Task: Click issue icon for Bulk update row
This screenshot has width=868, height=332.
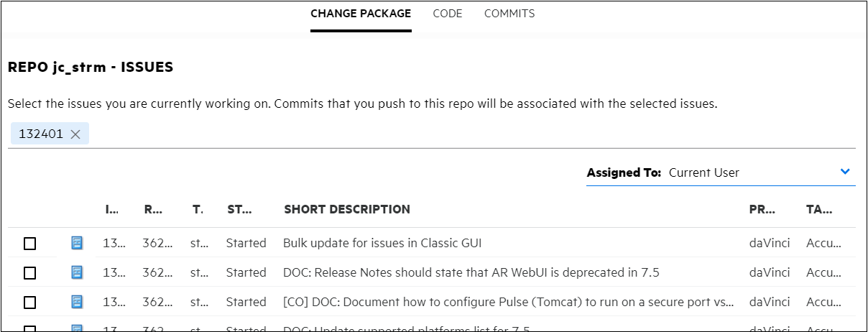Action: tap(77, 243)
